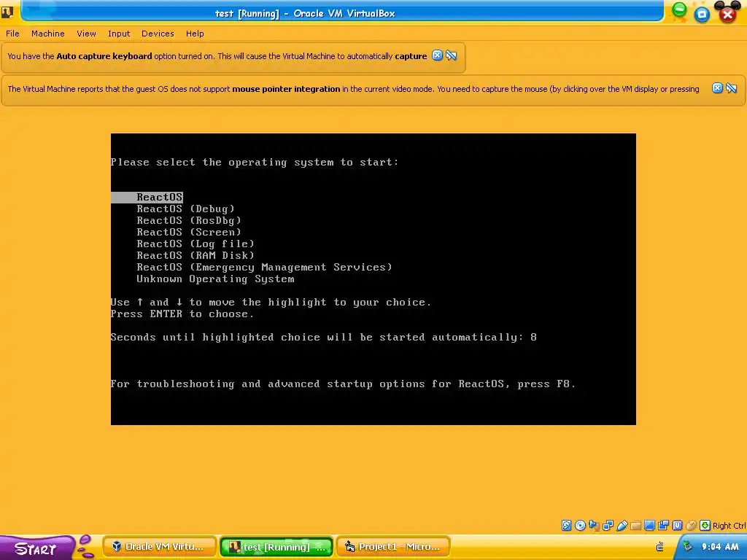Click the CPU virtualization features indicator icon
Viewport: 747px width, 560px height.
[677, 525]
